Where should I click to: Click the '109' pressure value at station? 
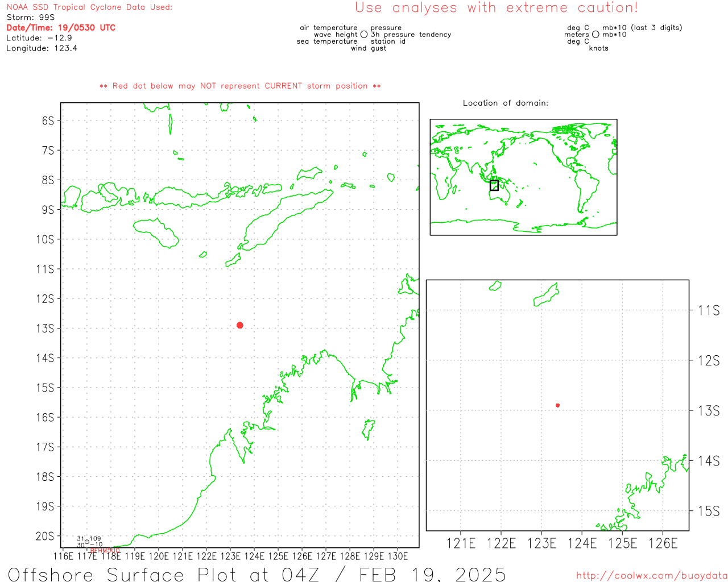coord(96,538)
